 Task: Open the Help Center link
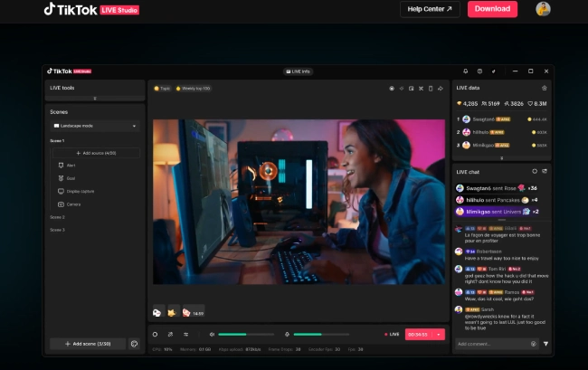click(430, 9)
